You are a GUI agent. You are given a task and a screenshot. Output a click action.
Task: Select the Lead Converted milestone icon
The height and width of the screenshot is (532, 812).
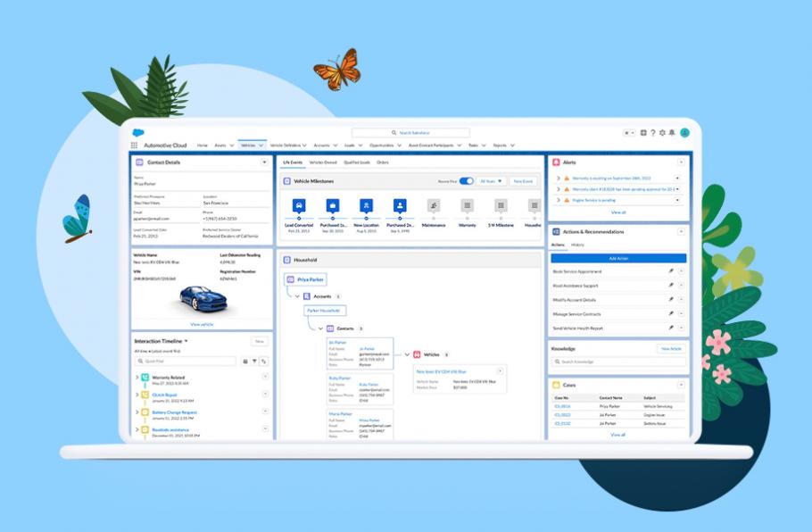299,205
